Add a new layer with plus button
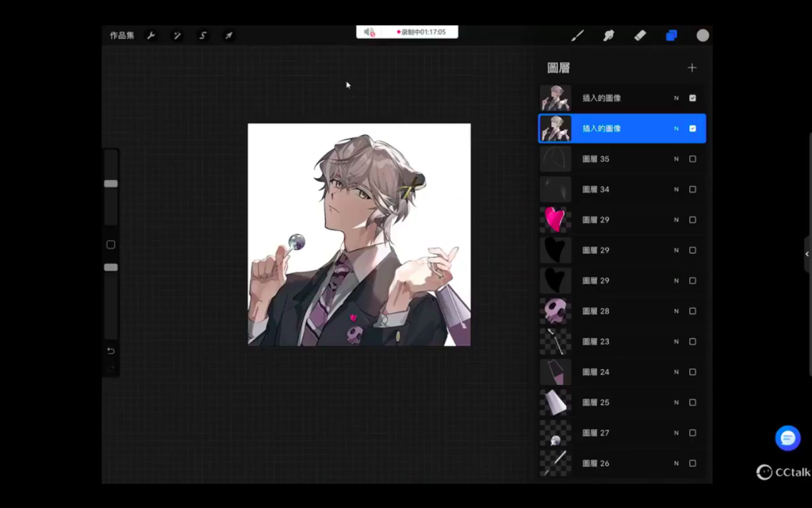This screenshot has height=508, width=812. [x=691, y=68]
